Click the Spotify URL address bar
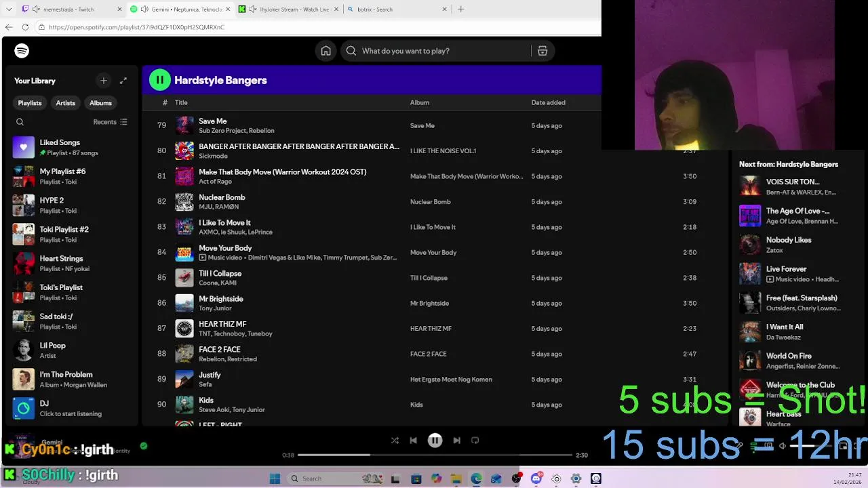 point(319,27)
